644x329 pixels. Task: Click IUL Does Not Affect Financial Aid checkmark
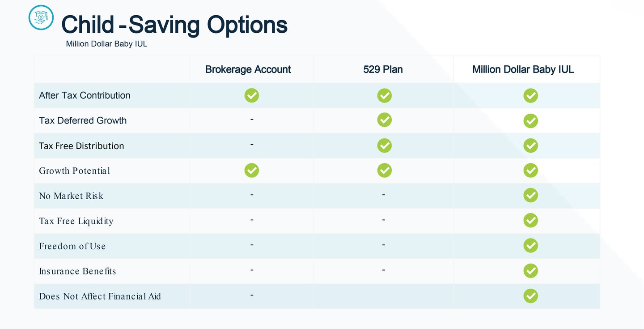point(530,296)
